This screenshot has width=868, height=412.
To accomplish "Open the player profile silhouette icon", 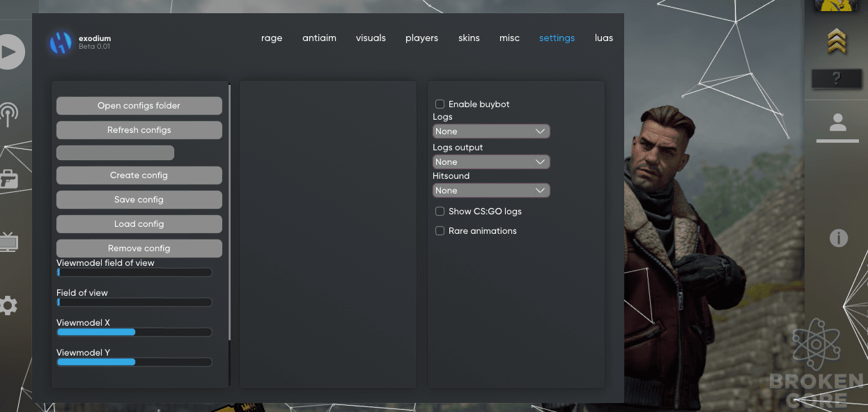I will [837, 123].
